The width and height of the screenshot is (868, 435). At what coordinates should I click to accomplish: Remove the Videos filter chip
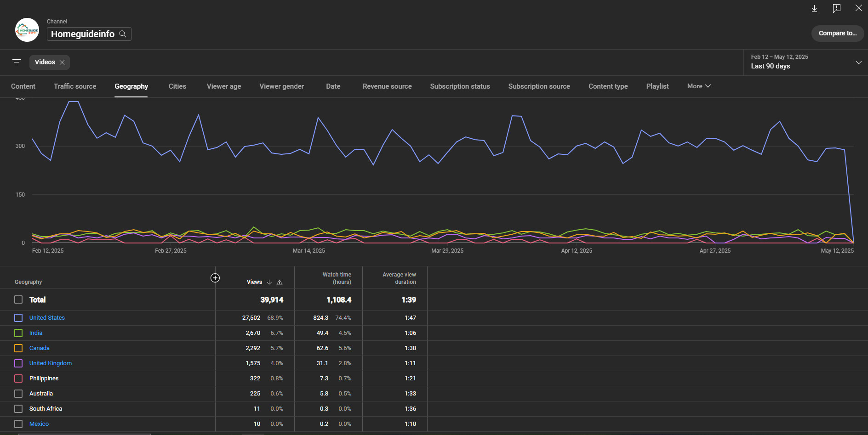pos(62,62)
